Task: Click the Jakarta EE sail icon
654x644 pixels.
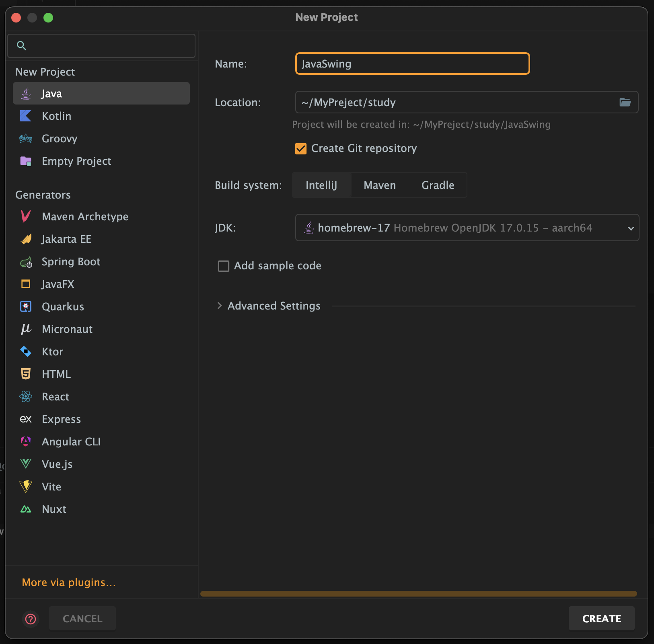Action: pos(26,239)
